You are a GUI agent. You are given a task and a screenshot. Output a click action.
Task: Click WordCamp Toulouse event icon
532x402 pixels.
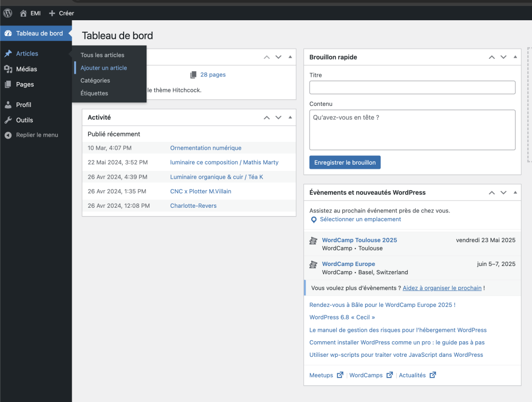pyautogui.click(x=313, y=241)
